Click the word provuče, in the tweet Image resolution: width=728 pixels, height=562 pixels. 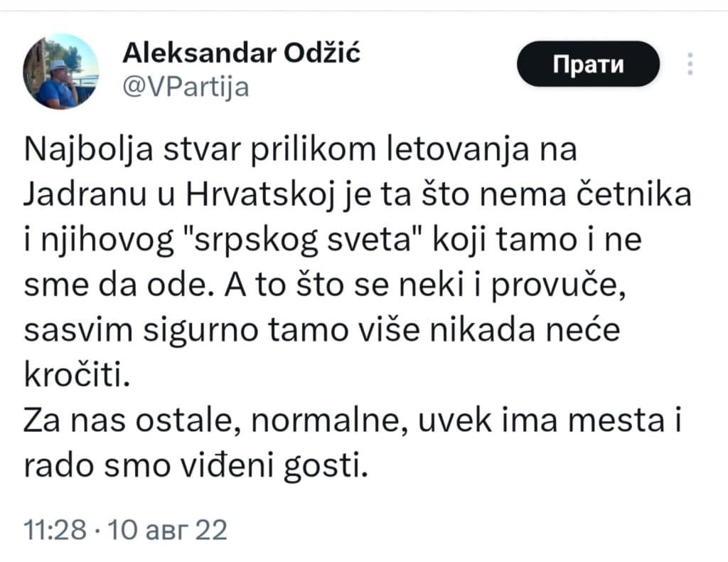[x=559, y=286]
